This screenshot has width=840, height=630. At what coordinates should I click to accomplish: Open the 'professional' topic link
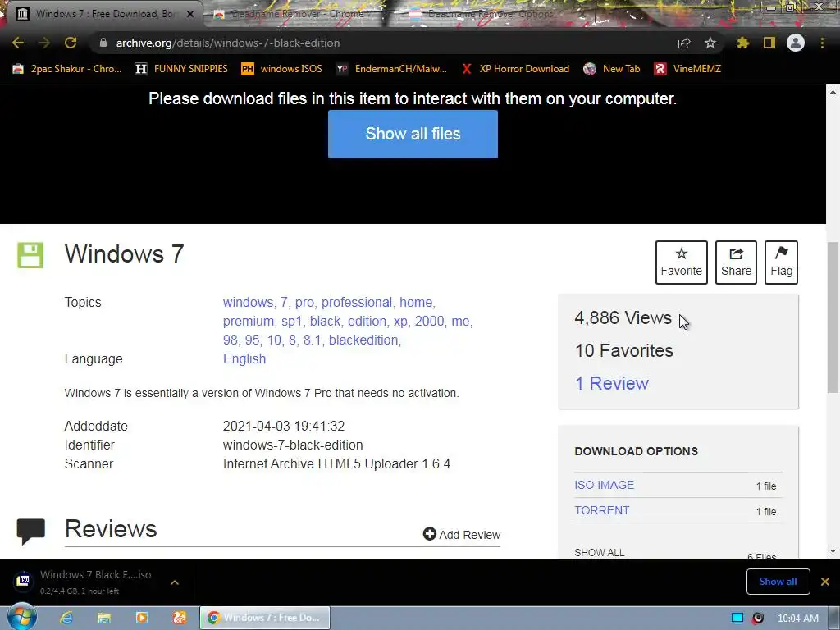point(357,302)
